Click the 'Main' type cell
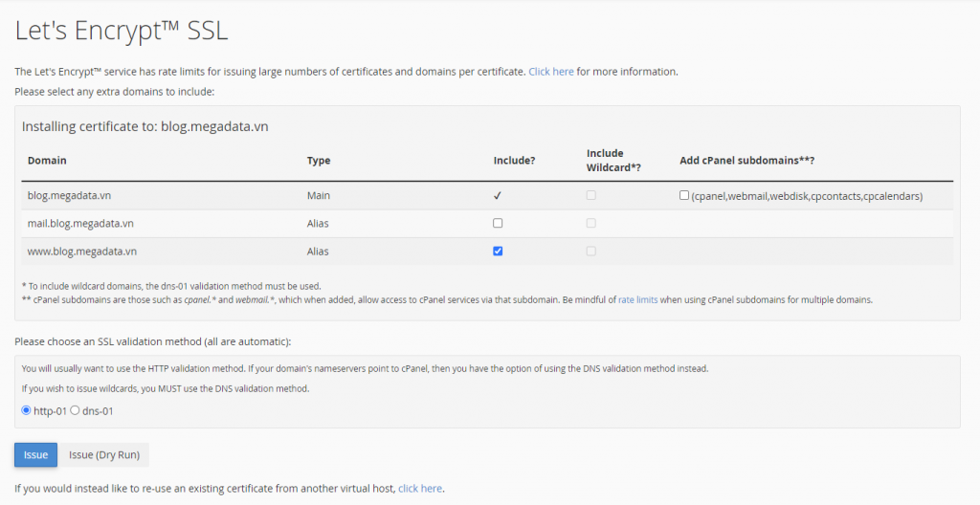Image resolution: width=980 pixels, height=505 pixels. pos(318,196)
